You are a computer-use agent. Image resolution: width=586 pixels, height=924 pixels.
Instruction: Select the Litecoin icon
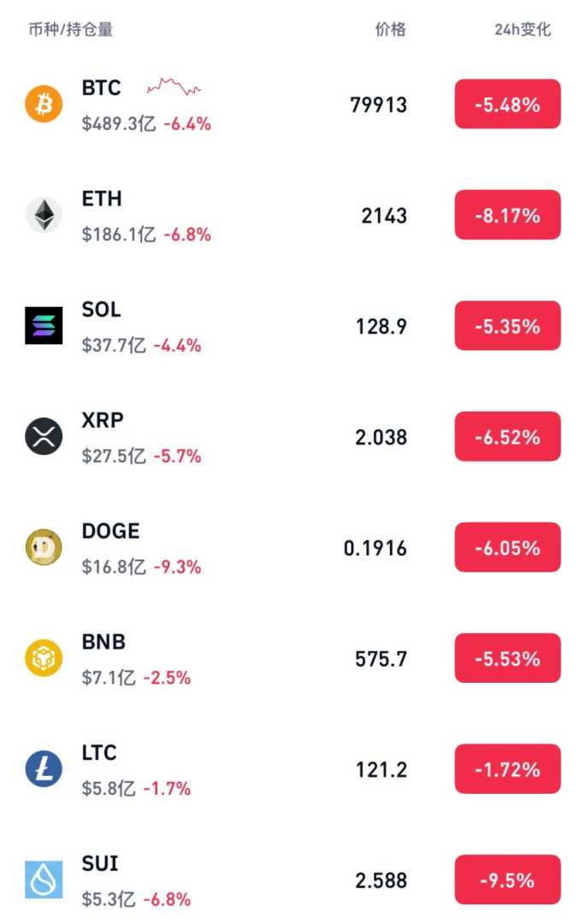[44, 769]
